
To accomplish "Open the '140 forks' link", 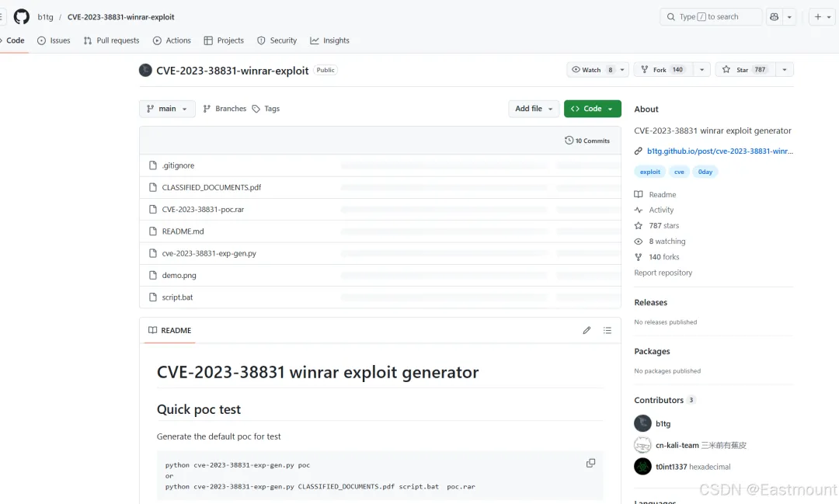I will (x=664, y=257).
